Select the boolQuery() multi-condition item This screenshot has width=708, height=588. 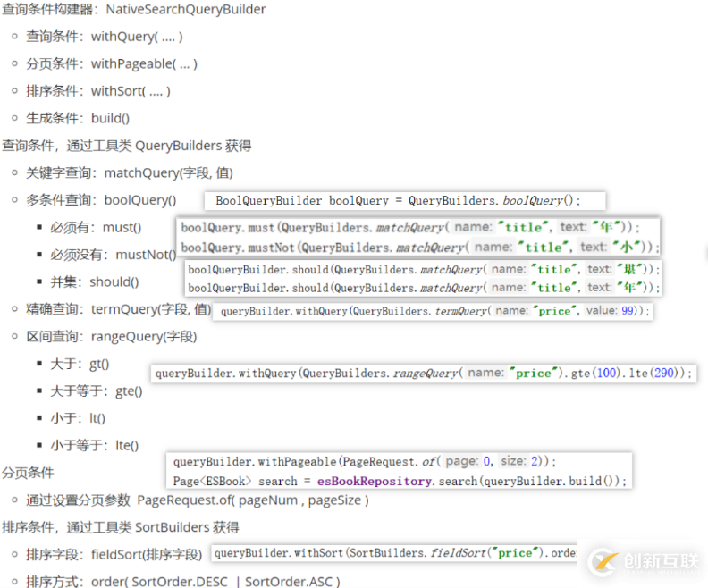coord(101,200)
